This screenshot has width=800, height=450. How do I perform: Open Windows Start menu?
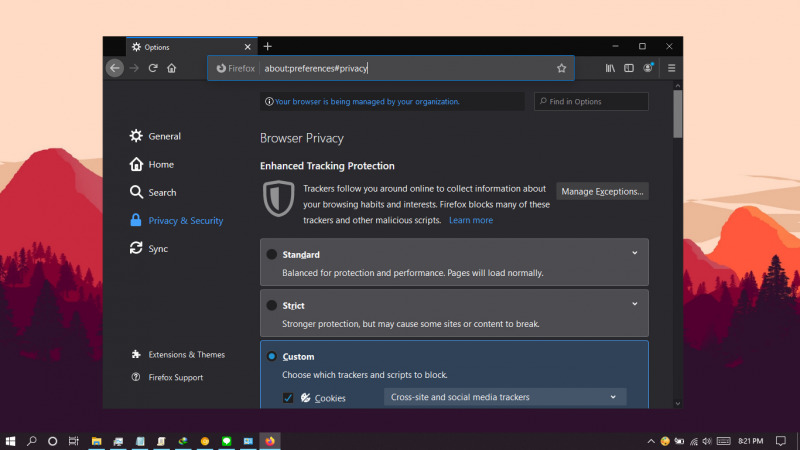10,441
